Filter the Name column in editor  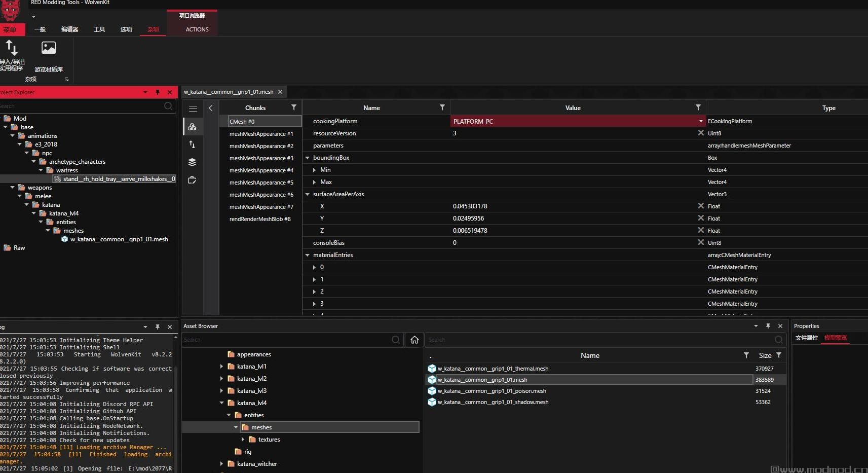tap(442, 107)
